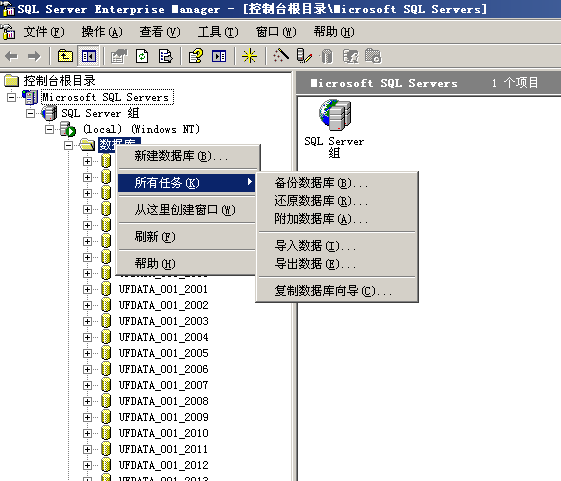Click the New Login toolbar icon
561x481 pixels.
pyautogui.click(x=351, y=56)
